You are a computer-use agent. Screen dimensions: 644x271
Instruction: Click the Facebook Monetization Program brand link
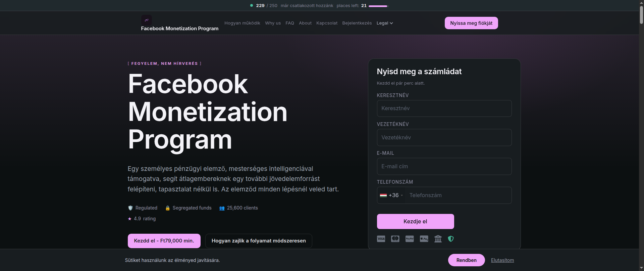pos(179,29)
